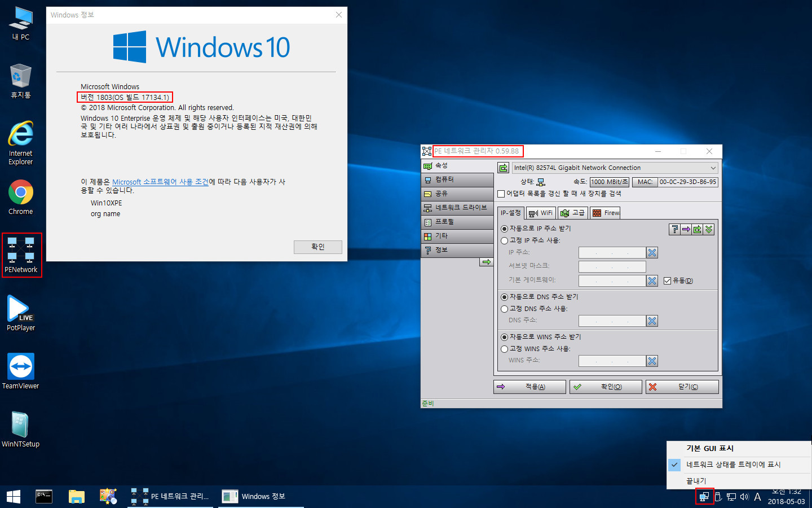Switch to the WiFi tab

click(541, 213)
